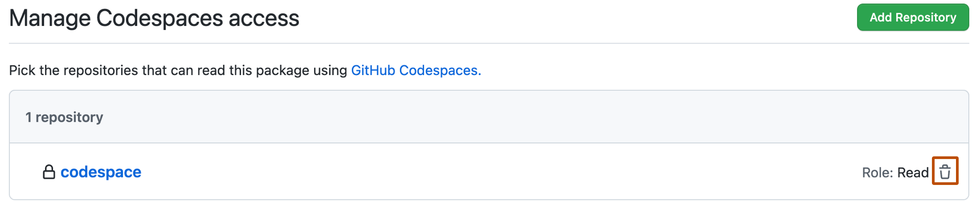Select the codespace repository row's empty area
The height and width of the screenshot is (210, 980).
click(490, 172)
